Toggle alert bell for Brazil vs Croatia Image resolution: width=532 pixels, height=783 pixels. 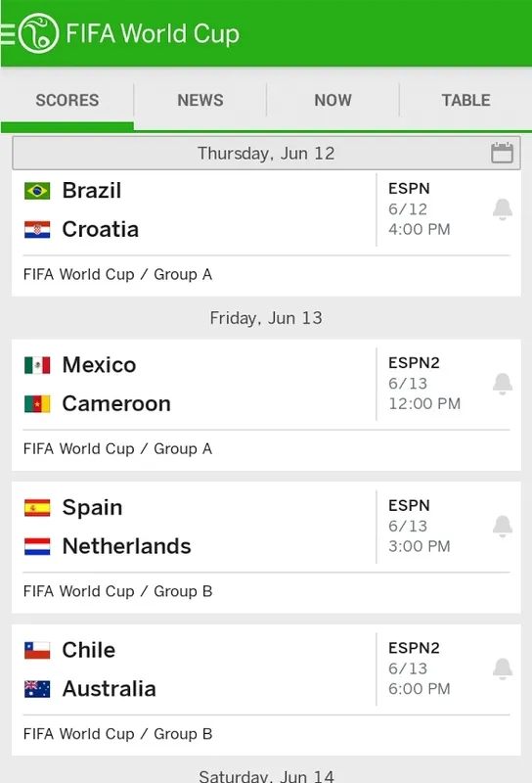point(503,209)
